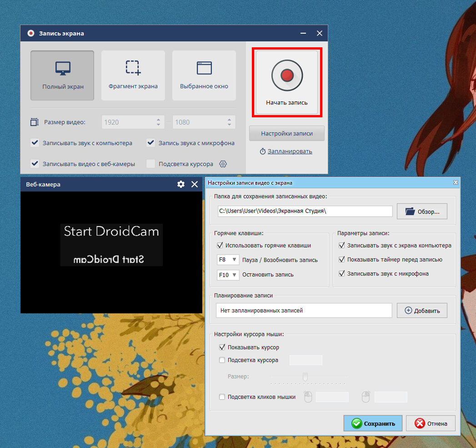Save settings with the Сохранить button
The width and height of the screenshot is (476, 448).
(373, 423)
